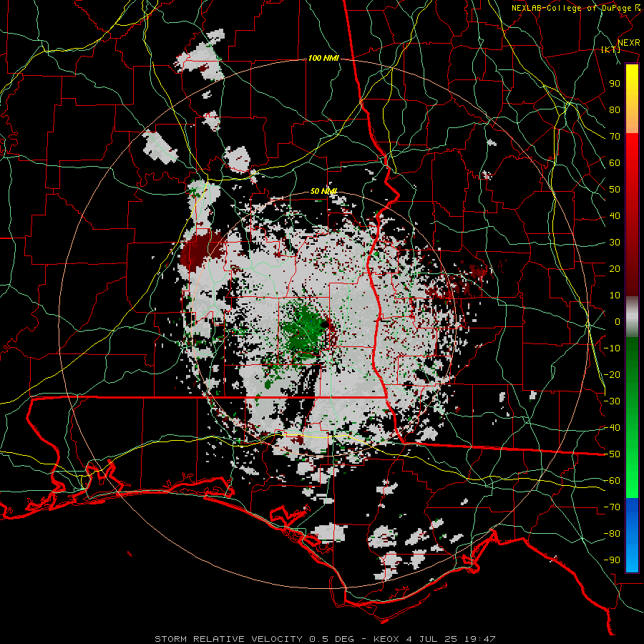This screenshot has width=644, height=644.
Task: Click the '-20' value on the velocity scale
Action: 612,374
